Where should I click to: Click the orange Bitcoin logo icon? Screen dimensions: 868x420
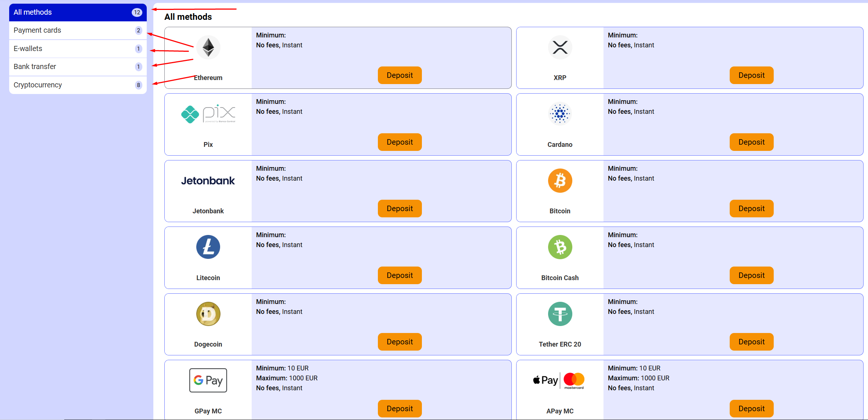560,181
